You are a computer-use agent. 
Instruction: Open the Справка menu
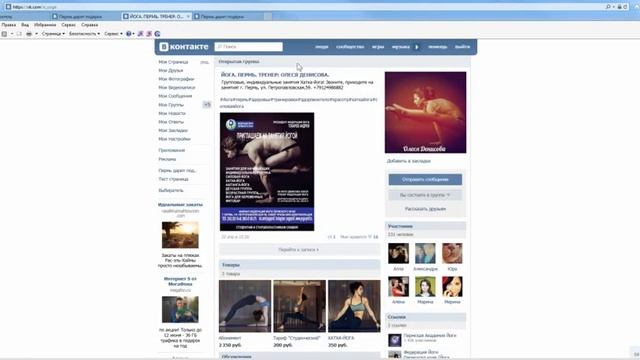[x=89, y=25]
